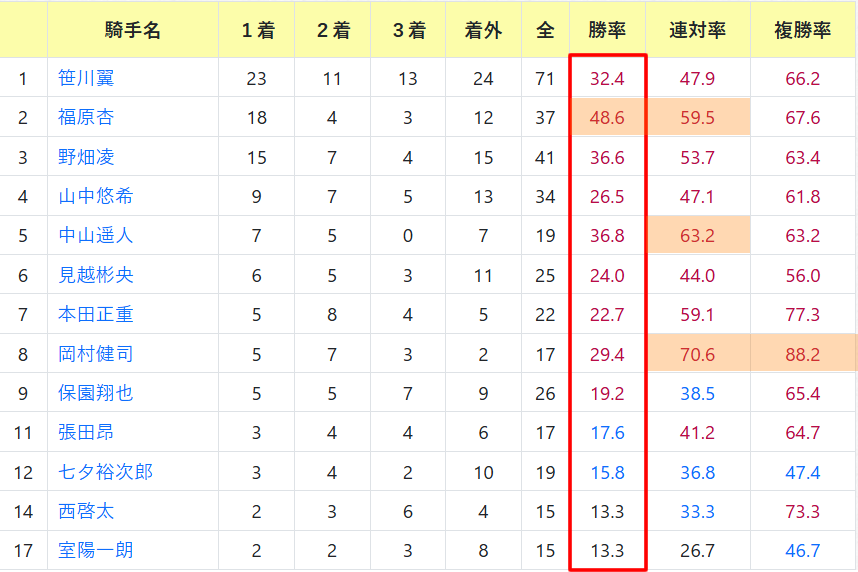Select jockey 山中悠希 link
Viewport: 858px width, 572px height.
pos(96,196)
